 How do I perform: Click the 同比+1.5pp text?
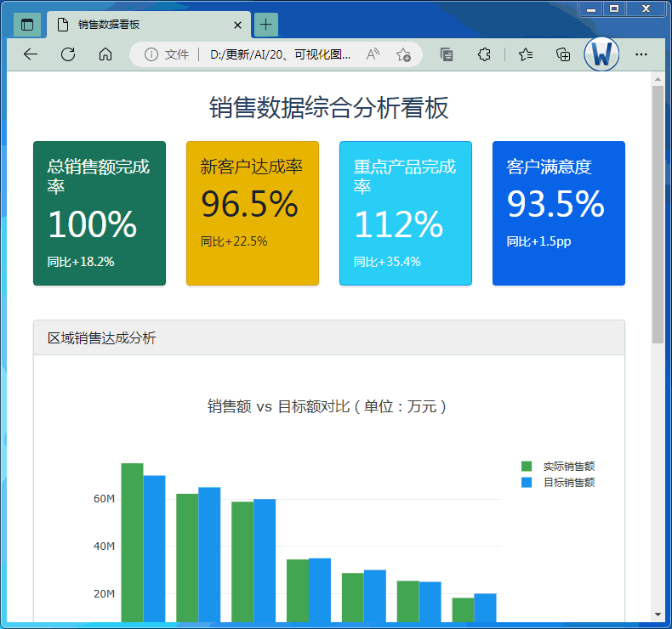pyautogui.click(x=538, y=241)
